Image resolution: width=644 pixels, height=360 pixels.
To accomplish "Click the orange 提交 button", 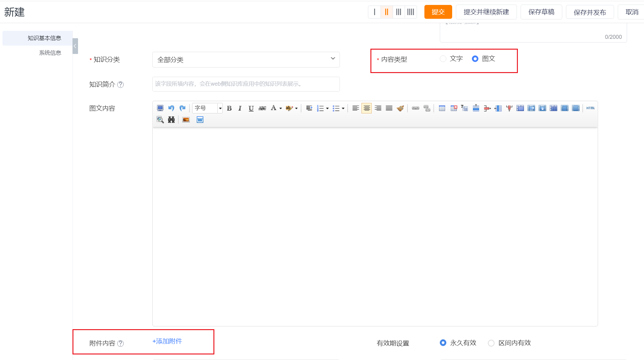I will pos(438,12).
